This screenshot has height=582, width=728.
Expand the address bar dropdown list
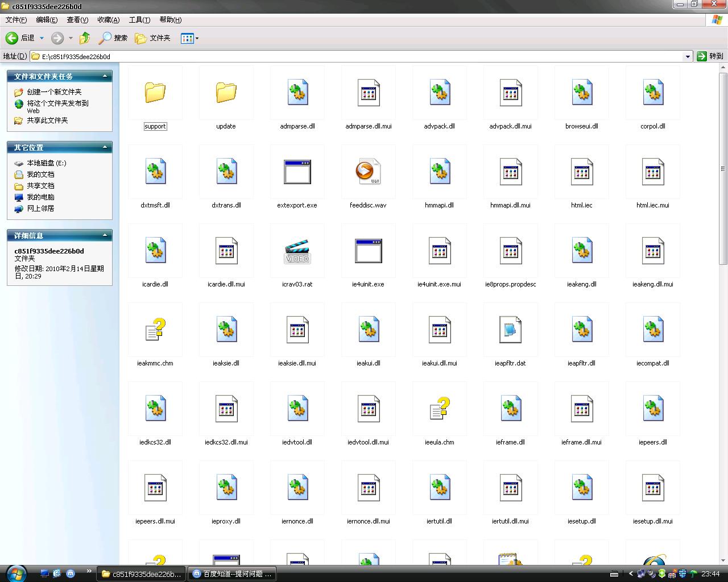688,56
